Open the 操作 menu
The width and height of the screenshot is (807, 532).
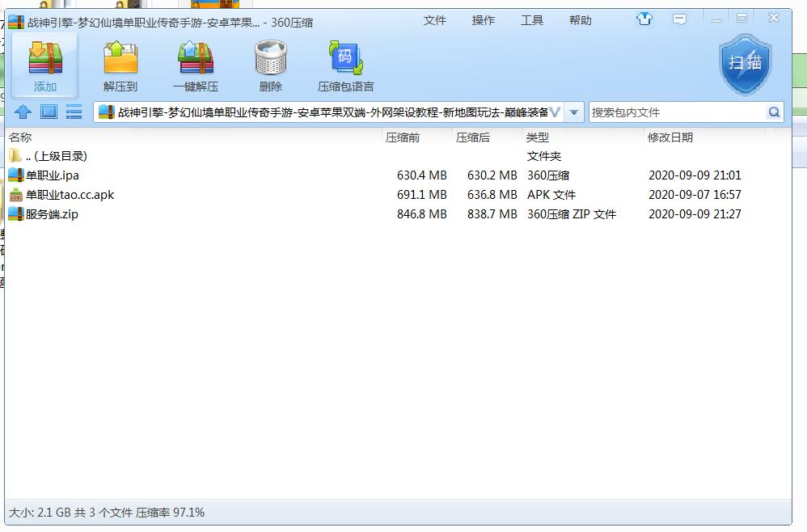[x=484, y=20]
